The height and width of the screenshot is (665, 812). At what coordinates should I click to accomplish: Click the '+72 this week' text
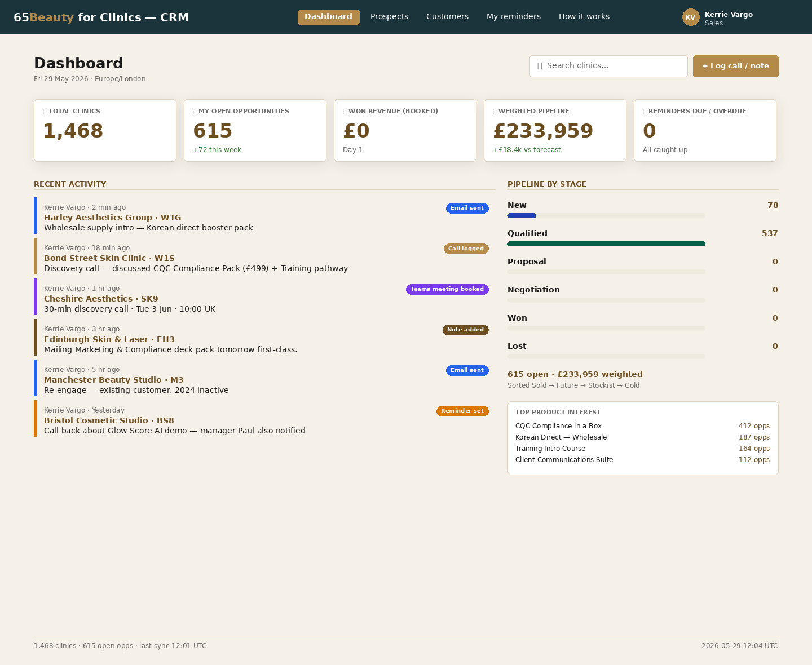tap(217, 150)
